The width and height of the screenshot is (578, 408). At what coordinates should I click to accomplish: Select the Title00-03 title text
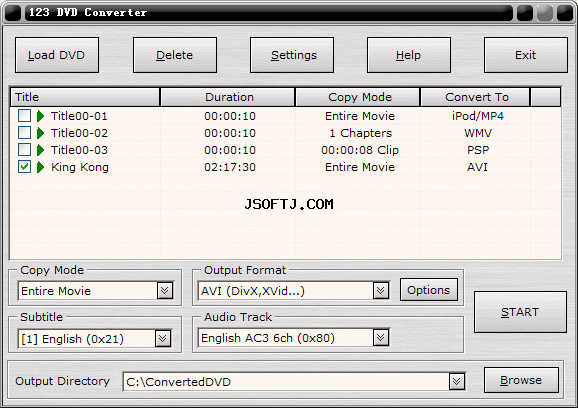79,150
